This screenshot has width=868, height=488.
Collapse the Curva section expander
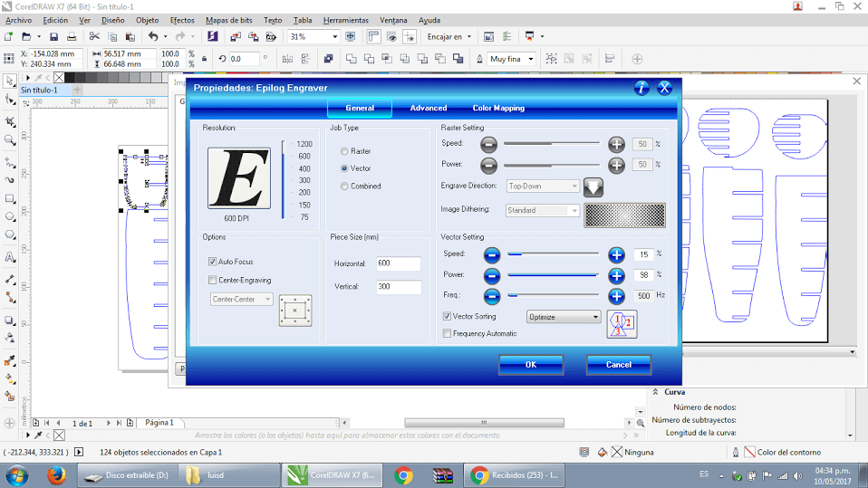655,392
